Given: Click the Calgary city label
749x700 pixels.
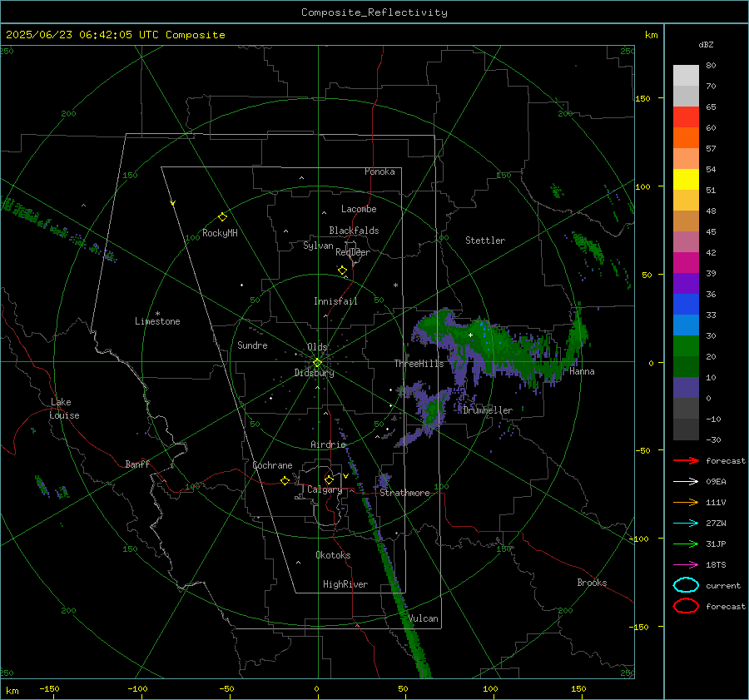Looking at the screenshot, I should click(x=325, y=489).
